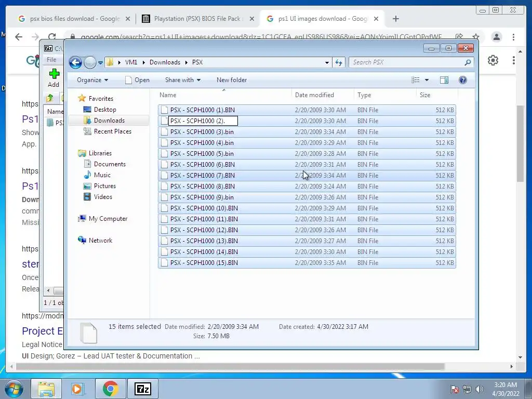The image size is (532, 399).
Task: Click the search magnifier icon in Explorer
Action: 468,62
